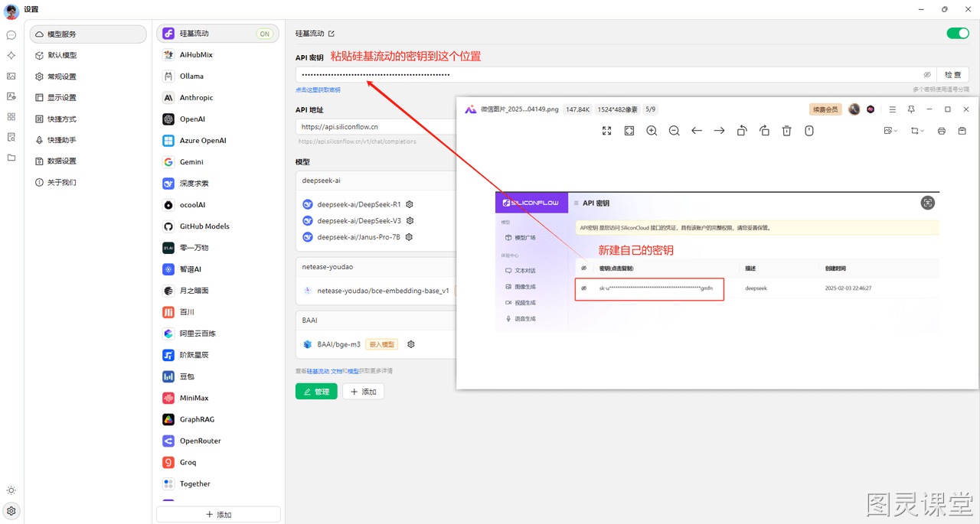Rotate image counterclockwise in viewer
Image resolution: width=980 pixels, height=524 pixels.
742,131
